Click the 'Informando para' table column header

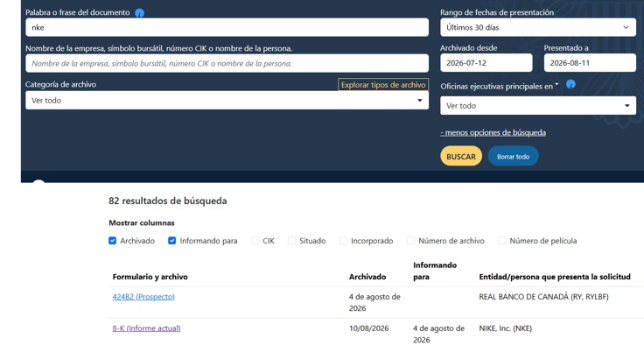pos(435,271)
